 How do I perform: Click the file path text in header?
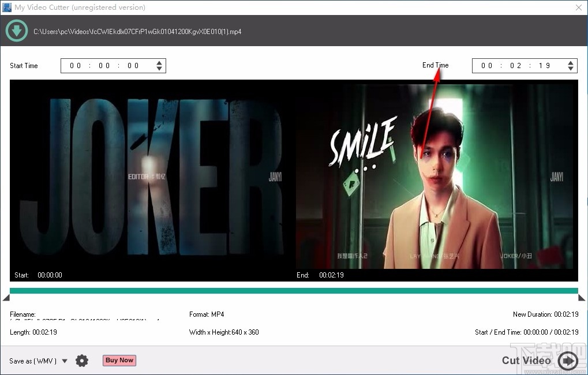click(x=137, y=32)
